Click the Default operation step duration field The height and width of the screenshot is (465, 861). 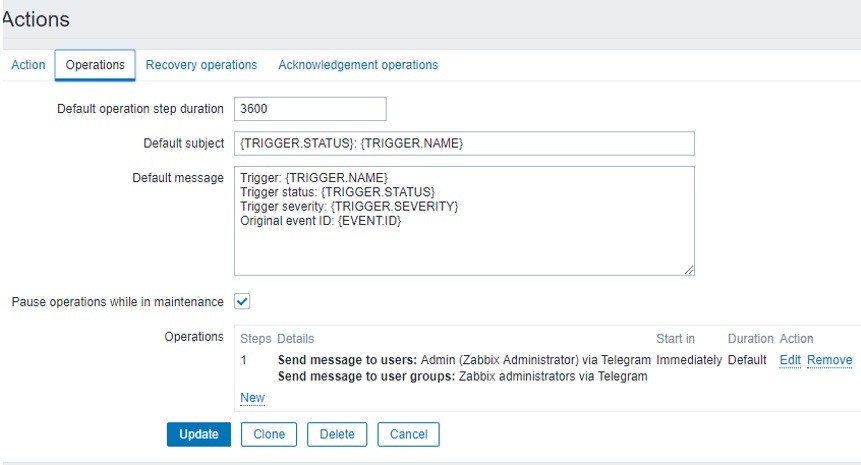310,109
